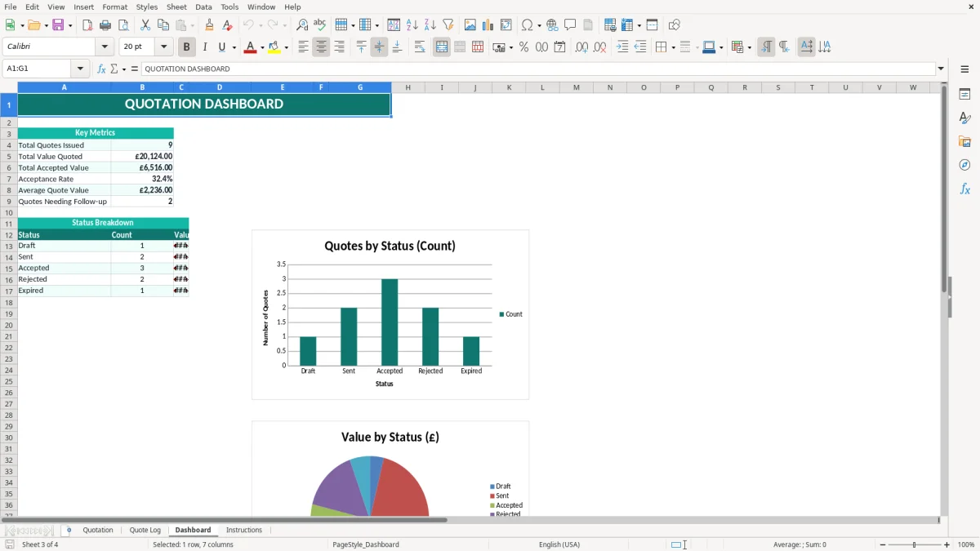The image size is (980, 551).
Task: Click Add Decimal Place icon
Action: click(x=581, y=47)
